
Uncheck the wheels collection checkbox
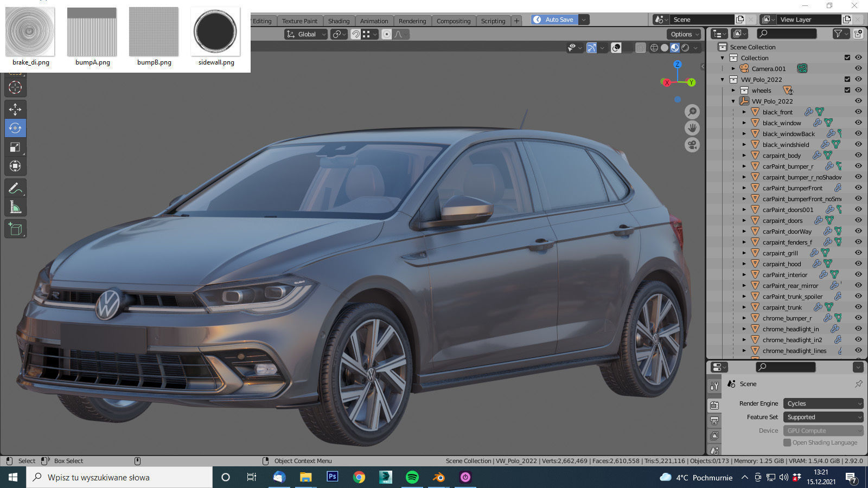(x=847, y=90)
